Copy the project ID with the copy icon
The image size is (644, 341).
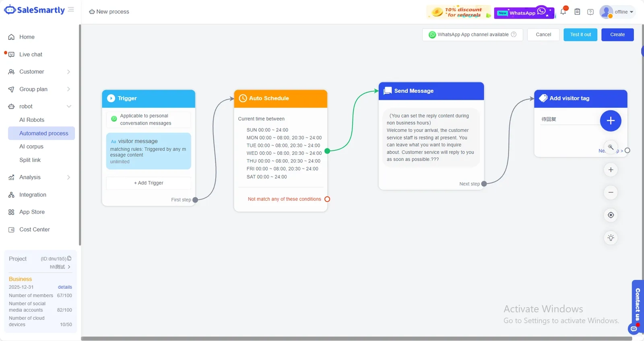[x=69, y=258]
